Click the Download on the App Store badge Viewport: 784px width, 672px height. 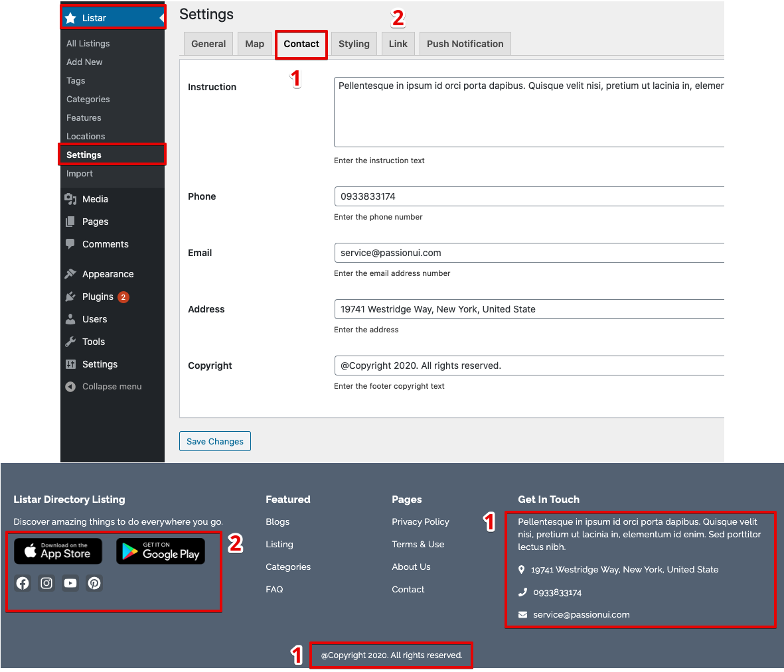58,551
